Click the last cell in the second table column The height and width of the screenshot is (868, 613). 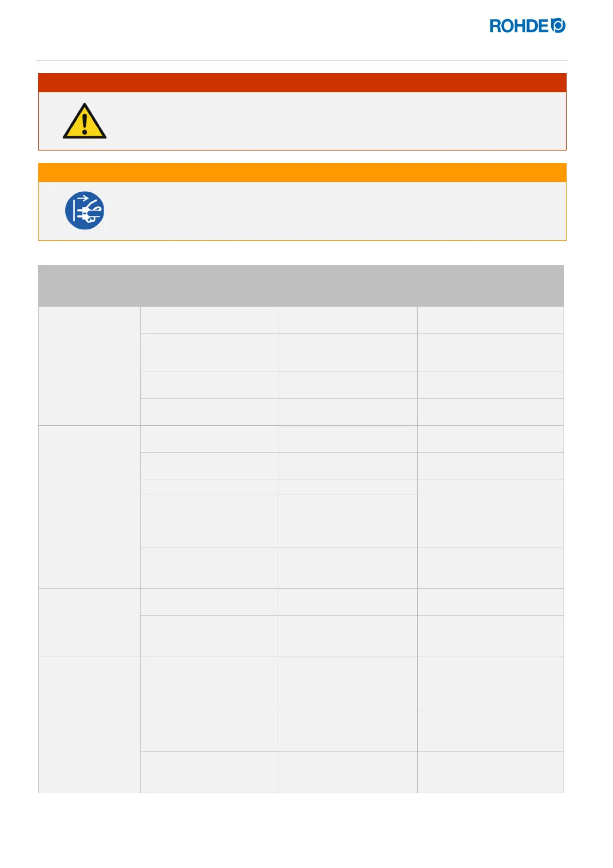coord(209,772)
